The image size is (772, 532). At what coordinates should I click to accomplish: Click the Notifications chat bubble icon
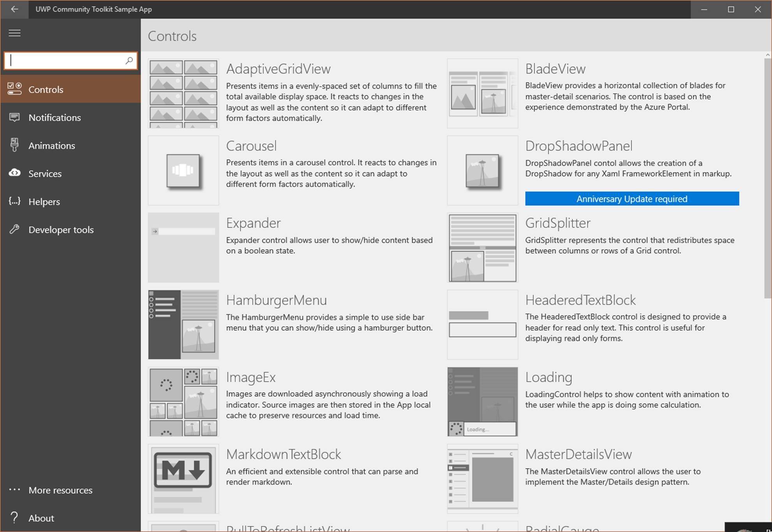click(x=14, y=117)
